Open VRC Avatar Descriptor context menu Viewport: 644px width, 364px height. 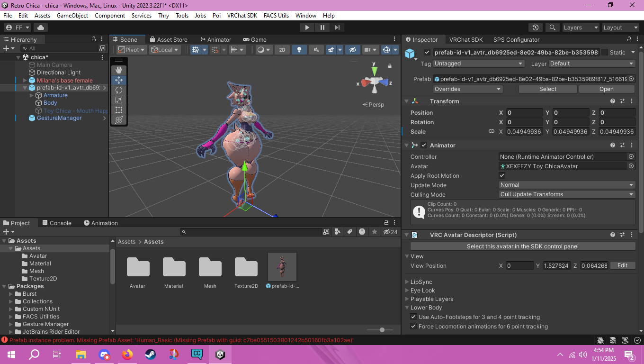point(632,235)
